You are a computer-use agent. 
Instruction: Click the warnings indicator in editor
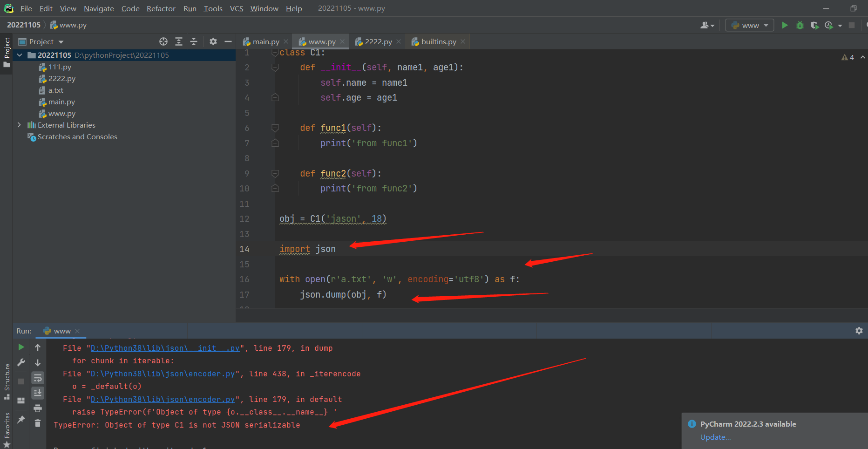tap(848, 57)
